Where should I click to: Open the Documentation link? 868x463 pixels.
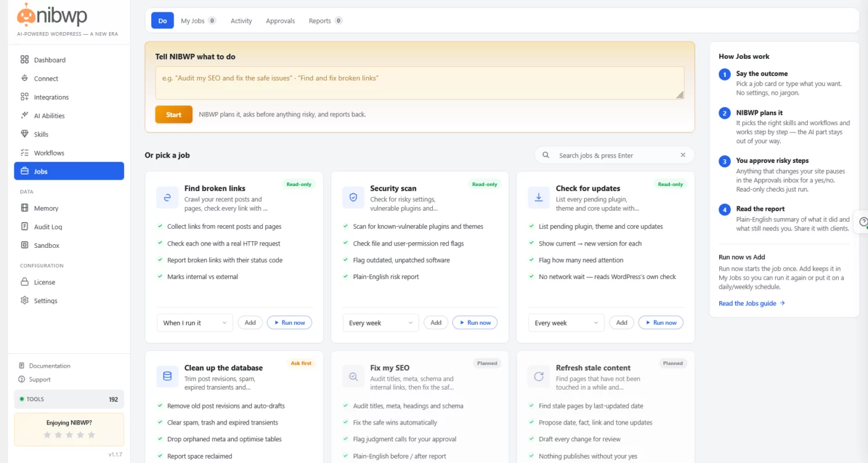tap(44, 366)
